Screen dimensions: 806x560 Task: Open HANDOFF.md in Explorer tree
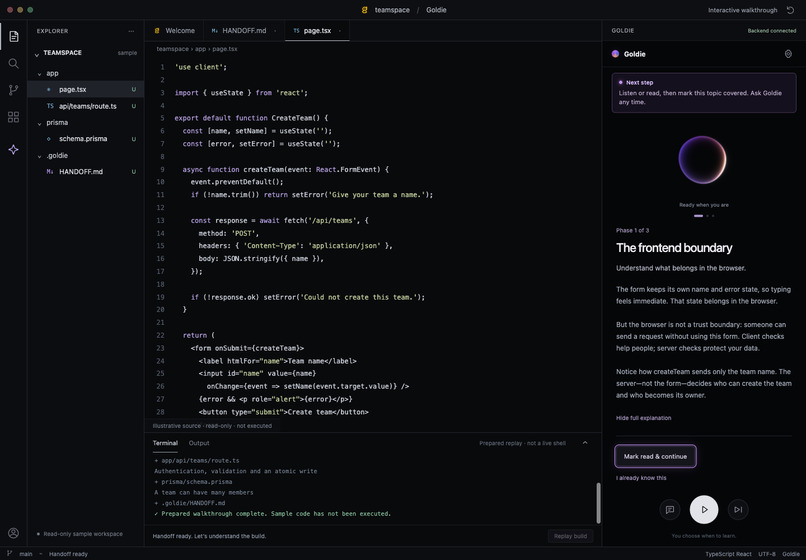[x=86, y=172]
